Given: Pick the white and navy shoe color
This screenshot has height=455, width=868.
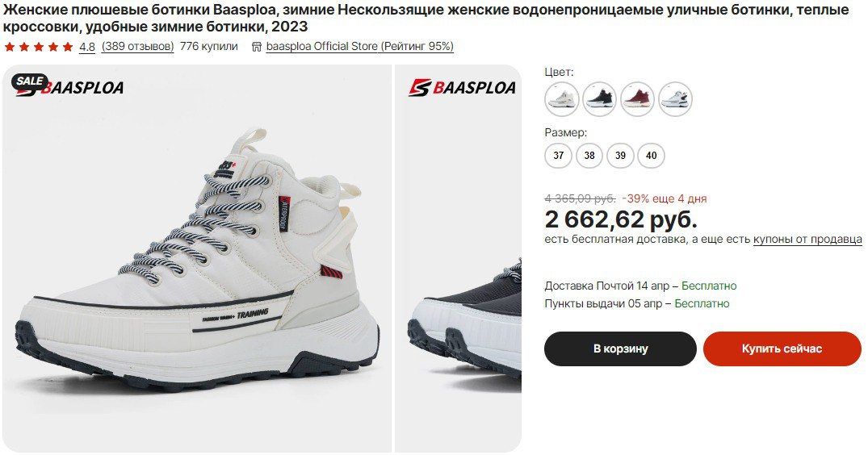Looking at the screenshot, I should [x=675, y=99].
